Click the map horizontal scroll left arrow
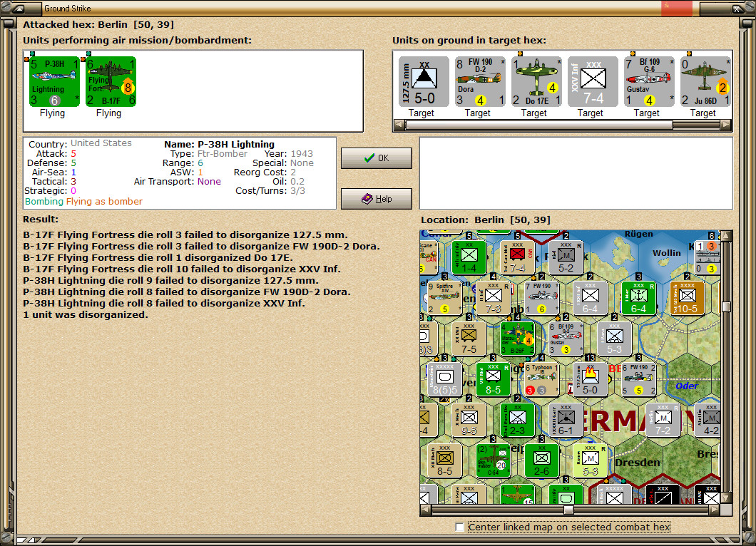This screenshot has height=546, width=756. pyautogui.click(x=426, y=510)
